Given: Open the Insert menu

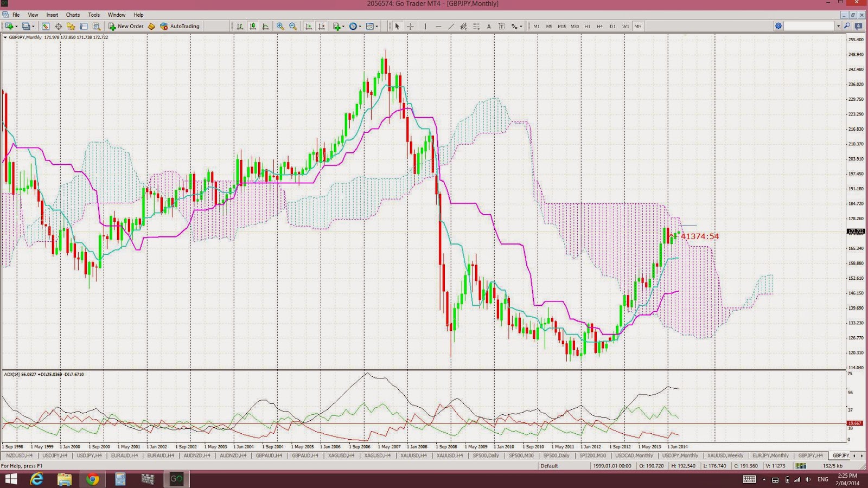Looking at the screenshot, I should click(x=52, y=15).
